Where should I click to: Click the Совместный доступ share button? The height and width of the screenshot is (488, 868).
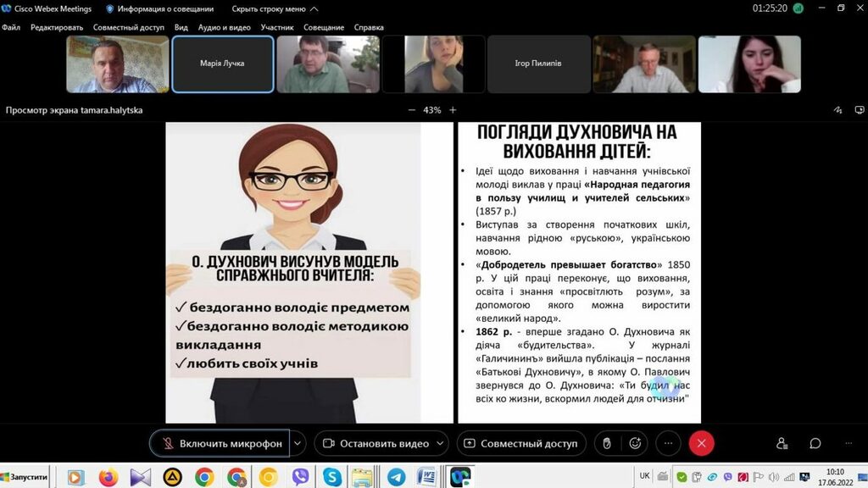tap(520, 443)
